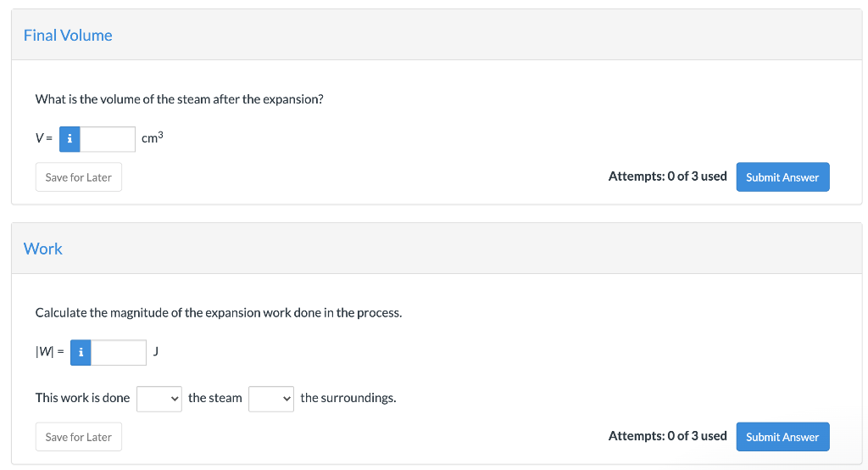868x470 pixels.
Task: Click the expansion work question text
Action: [218, 313]
